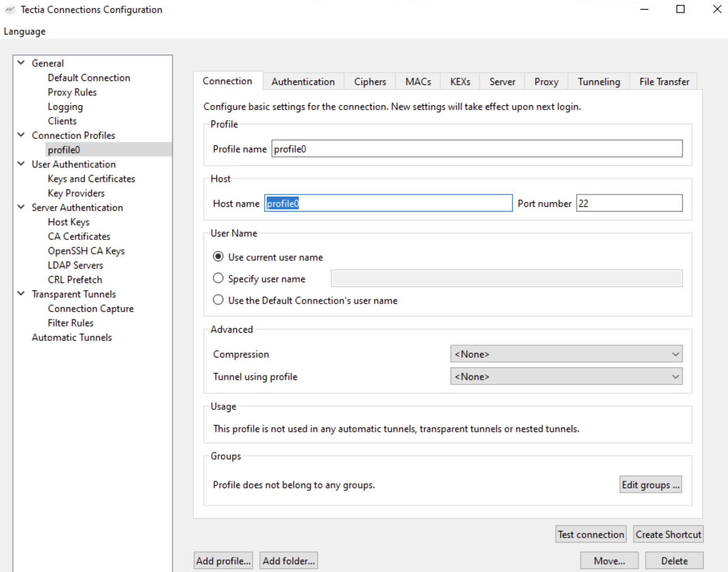Screen dimensions: 728x572
Task: Click the Test connection button
Action: coord(590,534)
